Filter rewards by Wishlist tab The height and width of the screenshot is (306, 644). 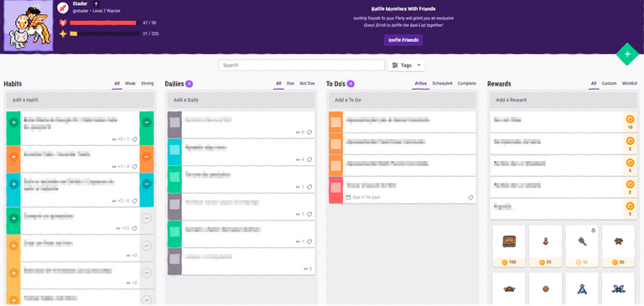[630, 83]
